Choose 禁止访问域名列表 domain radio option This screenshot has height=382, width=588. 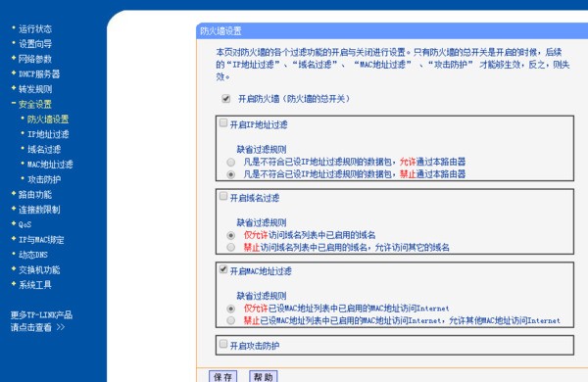pyautogui.click(x=231, y=248)
